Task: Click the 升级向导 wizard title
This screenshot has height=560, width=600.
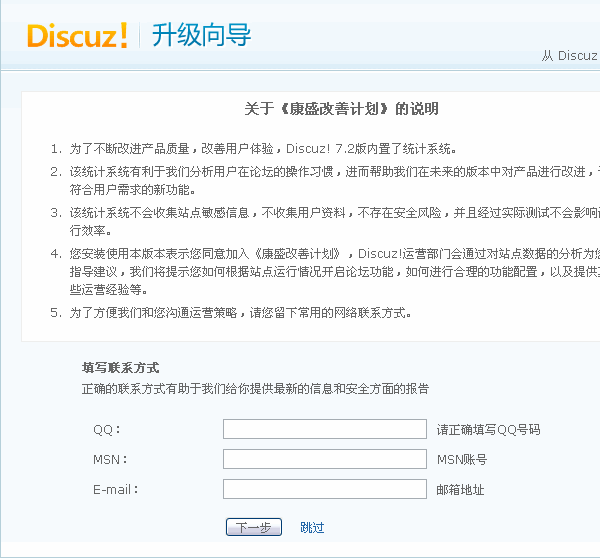Action: [x=201, y=36]
